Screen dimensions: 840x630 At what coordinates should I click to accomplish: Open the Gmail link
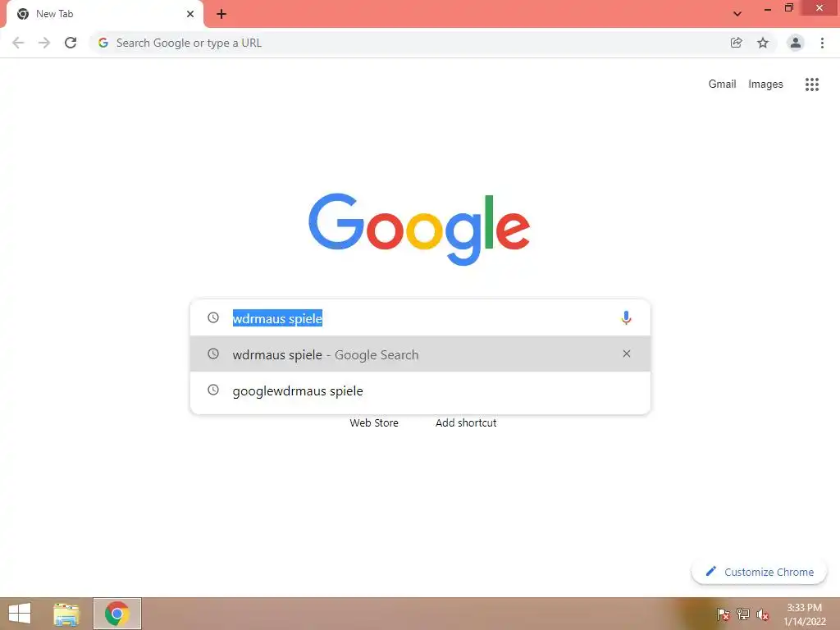point(722,84)
